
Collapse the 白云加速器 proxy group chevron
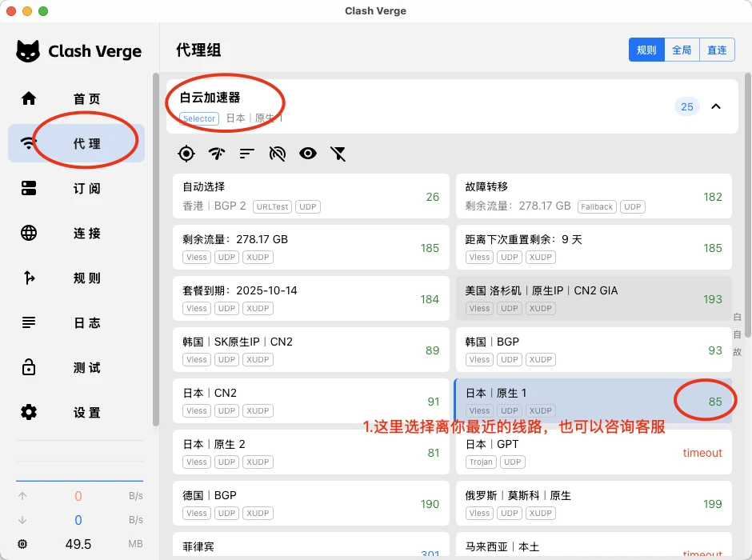(716, 106)
